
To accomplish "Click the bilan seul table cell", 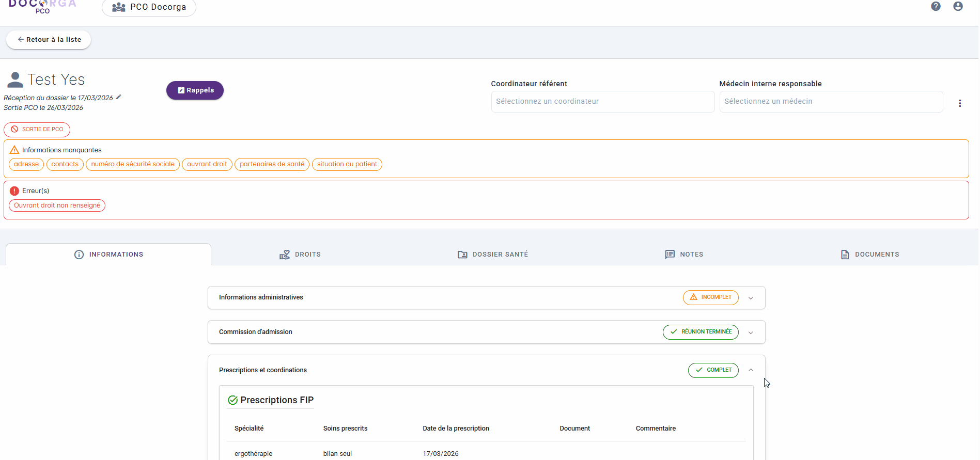I will pyautogui.click(x=338, y=454).
